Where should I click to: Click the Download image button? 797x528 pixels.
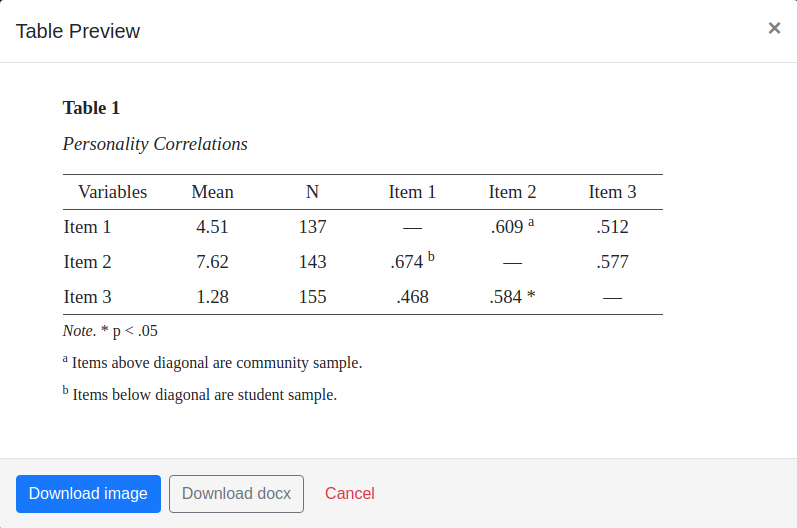[88, 493]
